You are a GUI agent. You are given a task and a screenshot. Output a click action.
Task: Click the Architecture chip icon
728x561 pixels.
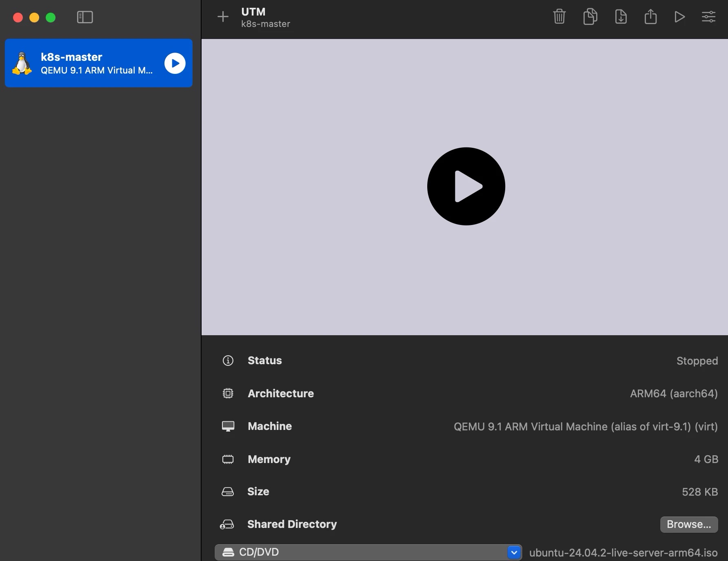228,393
